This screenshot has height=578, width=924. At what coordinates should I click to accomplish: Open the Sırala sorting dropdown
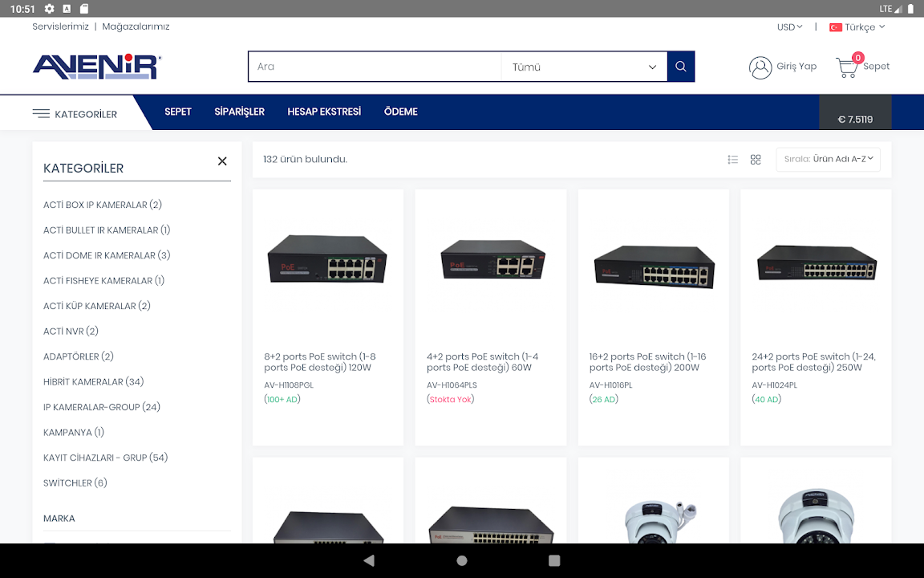coord(828,159)
